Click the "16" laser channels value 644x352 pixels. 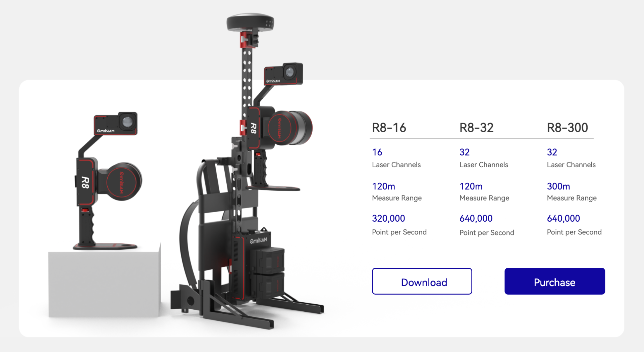(x=377, y=152)
